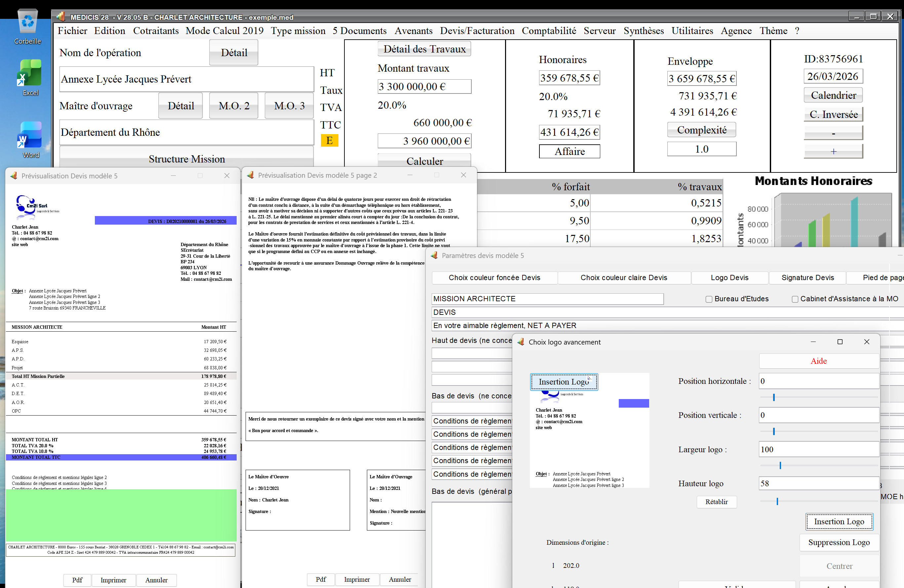Open the Synthèses menu
The height and width of the screenshot is (588, 904).
644,31
